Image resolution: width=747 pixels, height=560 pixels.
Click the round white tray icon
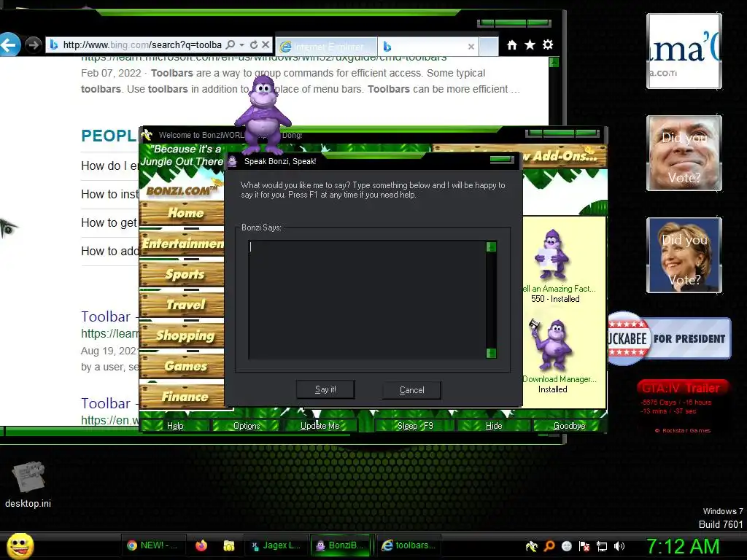pyautogui.click(x=566, y=546)
